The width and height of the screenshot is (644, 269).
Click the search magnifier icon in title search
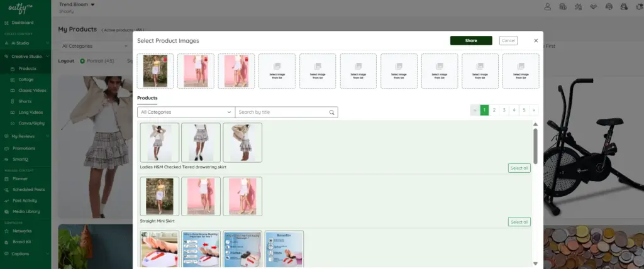point(332,112)
